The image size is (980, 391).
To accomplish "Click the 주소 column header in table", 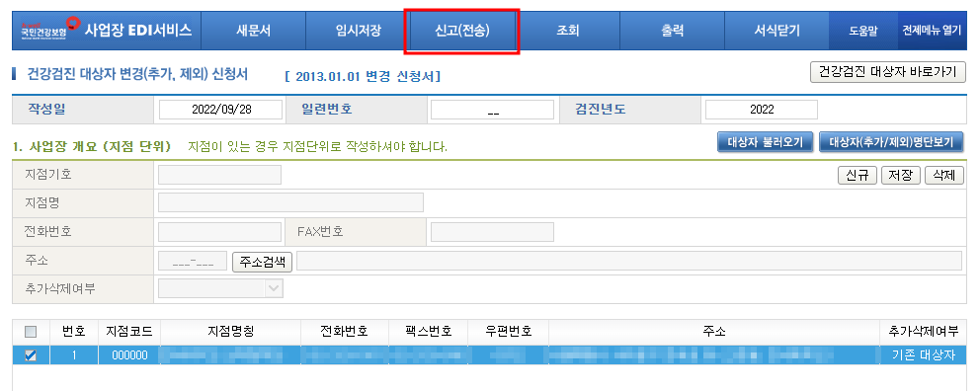I will pyautogui.click(x=713, y=331).
